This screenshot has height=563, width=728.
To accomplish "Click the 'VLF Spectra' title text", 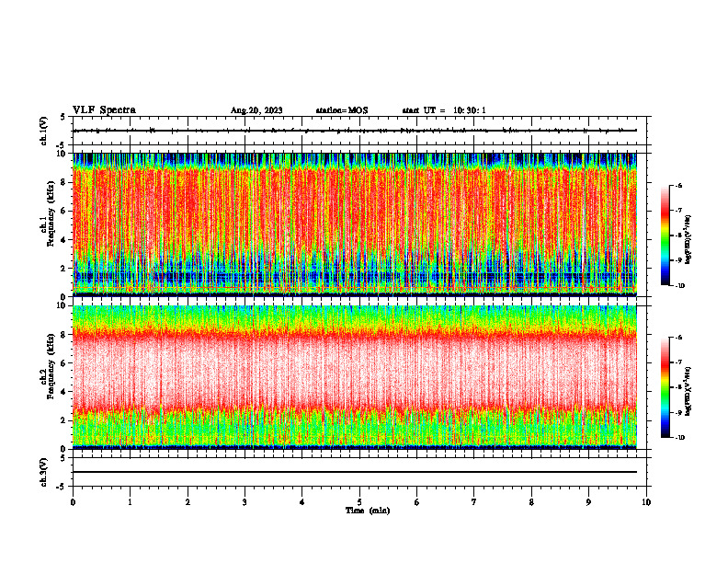I will [x=104, y=110].
